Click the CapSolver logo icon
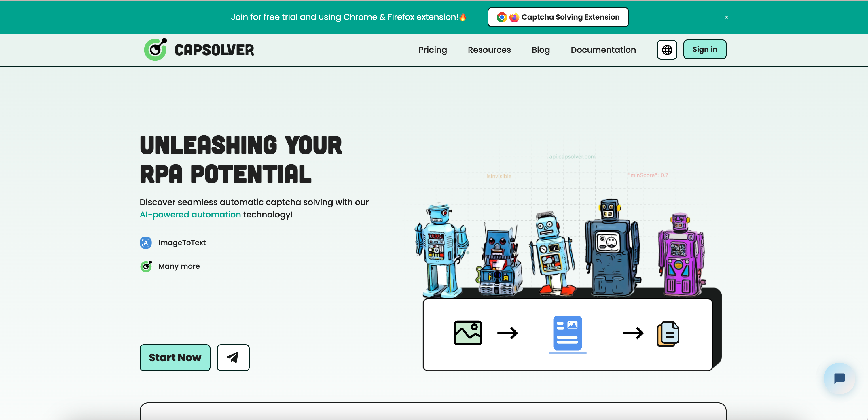Screen dimensions: 868x420 (x=155, y=50)
